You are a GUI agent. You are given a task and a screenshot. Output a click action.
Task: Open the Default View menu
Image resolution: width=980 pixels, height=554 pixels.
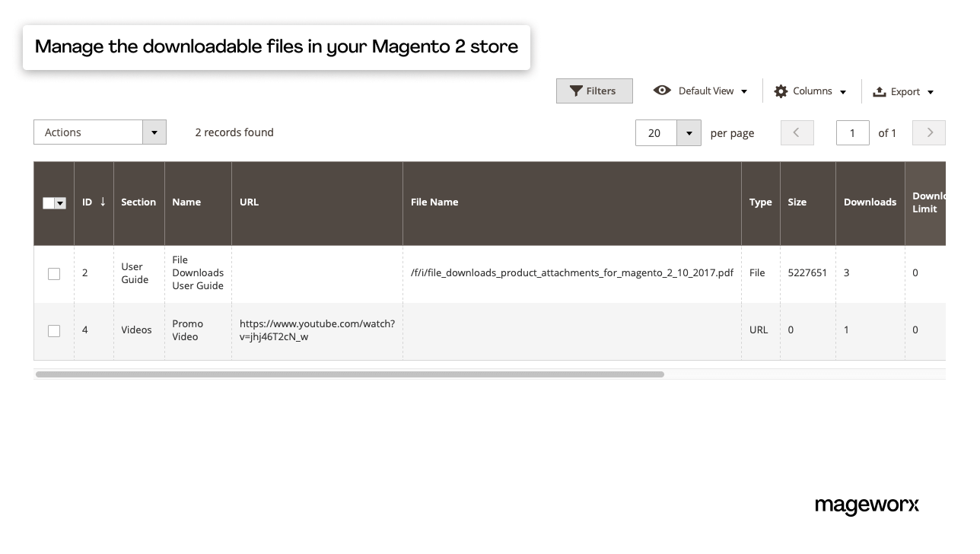point(705,91)
